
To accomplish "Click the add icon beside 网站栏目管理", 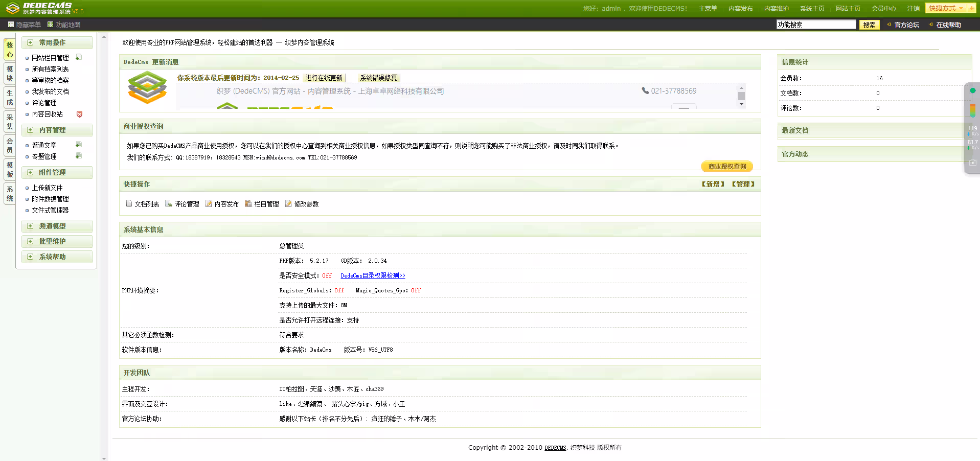I will pyautogui.click(x=78, y=57).
